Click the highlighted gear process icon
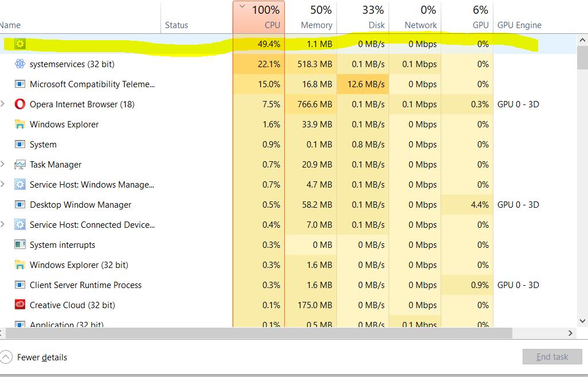This screenshot has width=588, height=377. click(20, 44)
